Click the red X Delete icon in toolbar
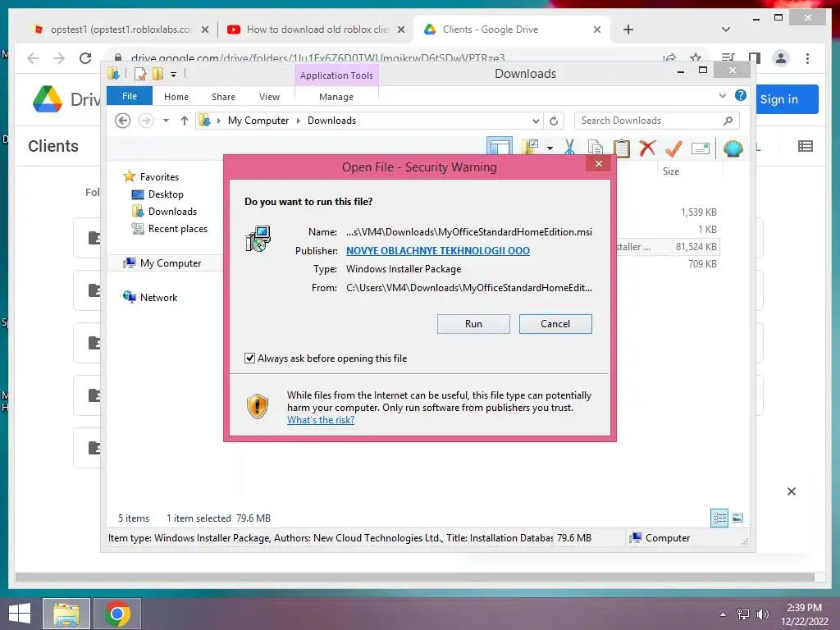Viewport: 840px width, 630px height. click(648, 148)
